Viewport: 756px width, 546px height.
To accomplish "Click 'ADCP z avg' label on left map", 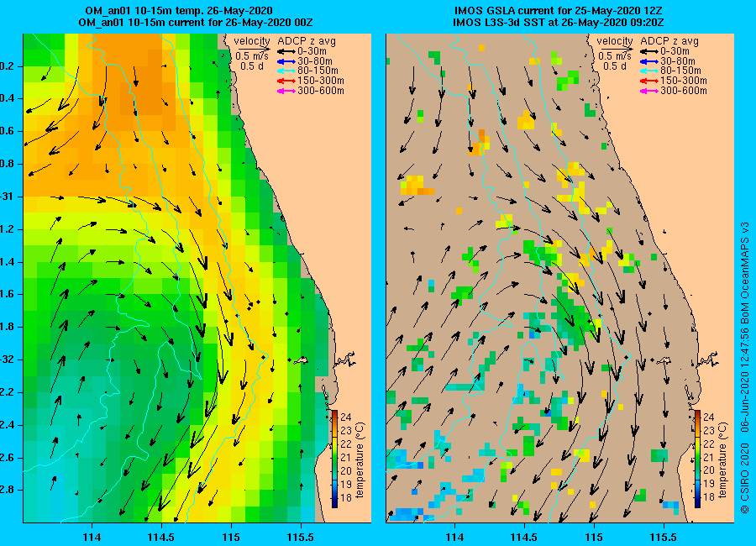I will pyautogui.click(x=307, y=41).
